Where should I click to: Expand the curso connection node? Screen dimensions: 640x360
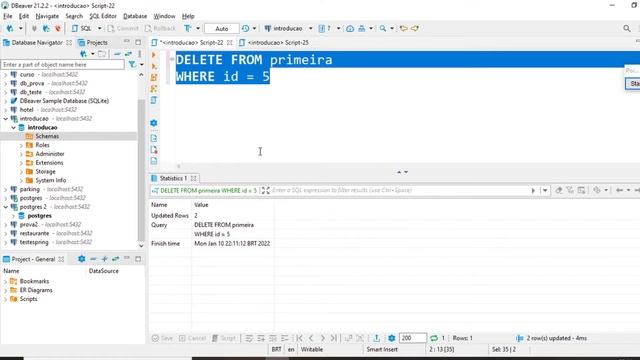pos(5,75)
